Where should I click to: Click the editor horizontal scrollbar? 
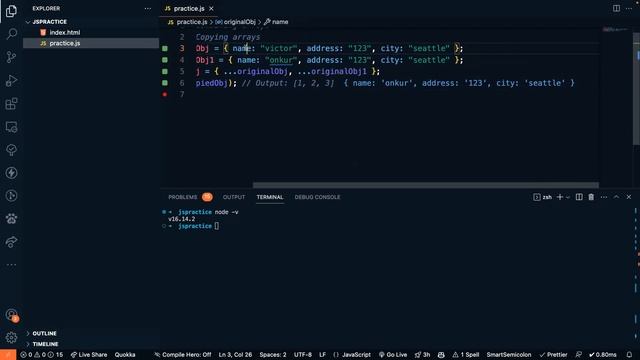pos(425,185)
